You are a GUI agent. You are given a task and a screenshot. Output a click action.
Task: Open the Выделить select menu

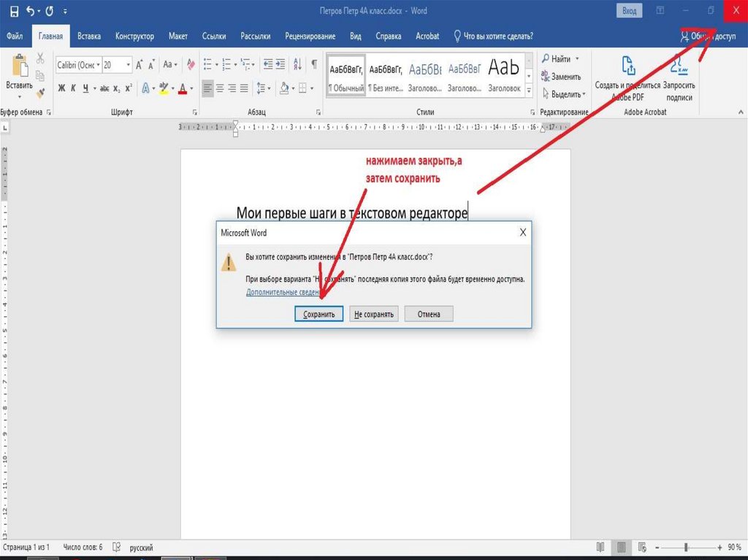click(564, 94)
